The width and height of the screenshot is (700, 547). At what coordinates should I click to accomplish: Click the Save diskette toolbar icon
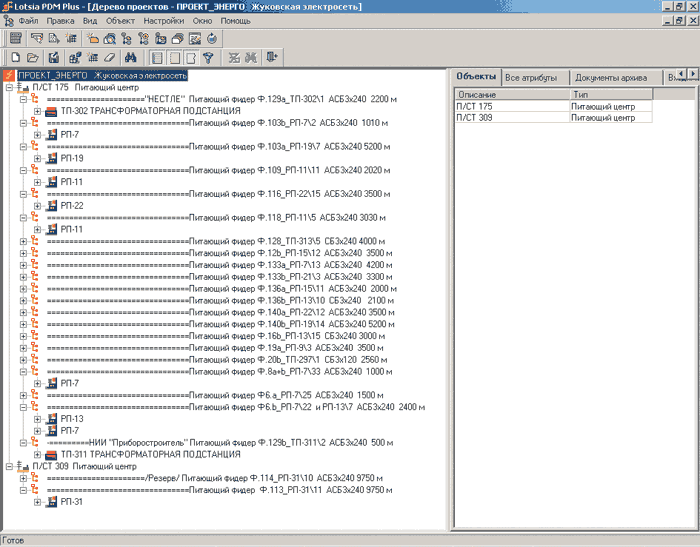coord(55,58)
